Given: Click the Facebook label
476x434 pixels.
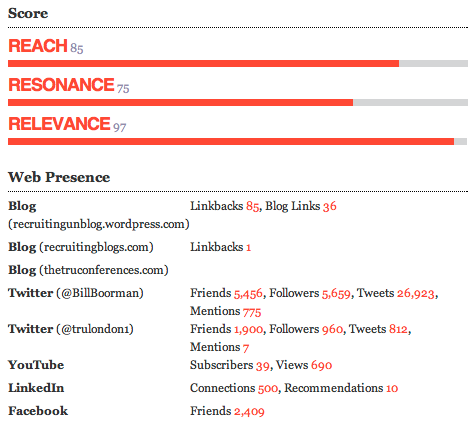Looking at the screenshot, I should (x=38, y=411).
